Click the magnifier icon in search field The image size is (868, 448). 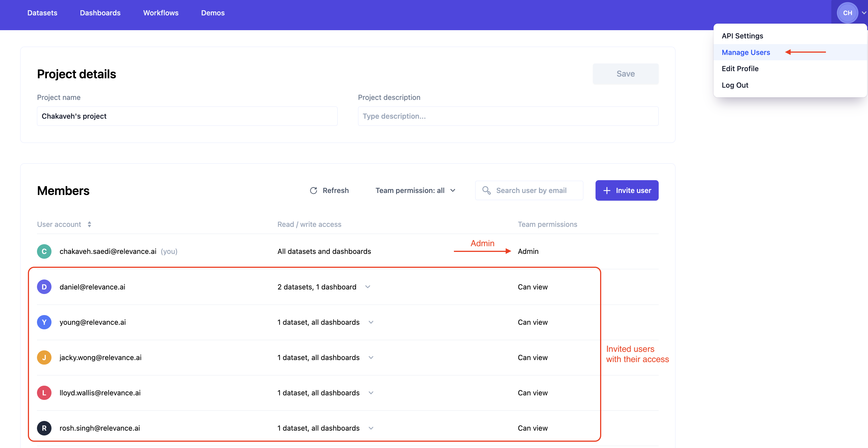pyautogui.click(x=486, y=190)
